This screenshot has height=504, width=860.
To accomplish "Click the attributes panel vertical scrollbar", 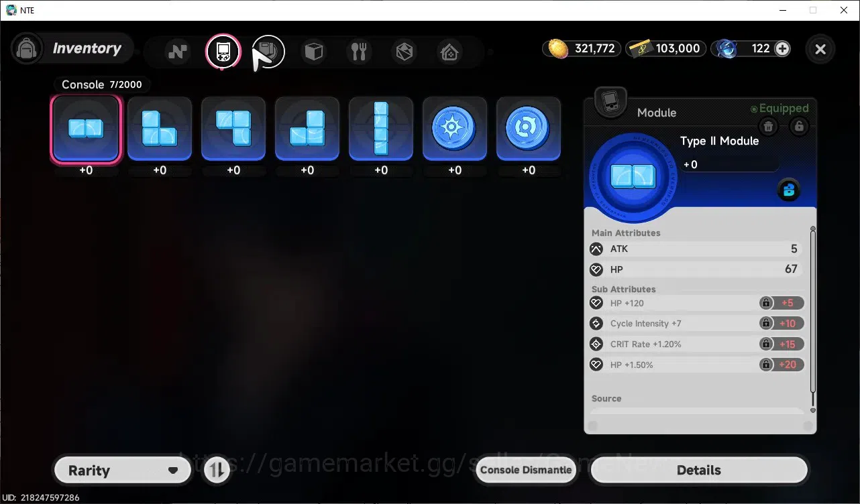I will pos(813,319).
